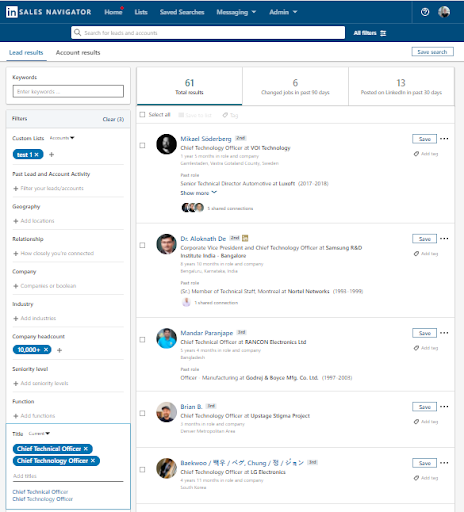Open more options for Baekwoo Chung

(444, 463)
